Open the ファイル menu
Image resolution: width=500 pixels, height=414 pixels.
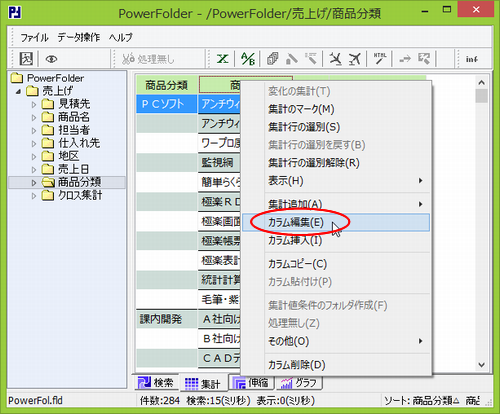pyautogui.click(x=34, y=37)
